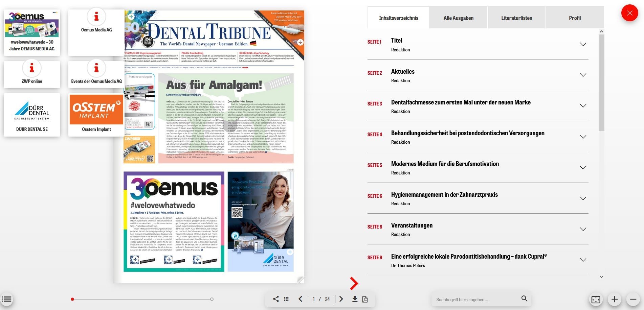Click plus hotspot on the 50 anniversary logo

(x=131, y=17)
